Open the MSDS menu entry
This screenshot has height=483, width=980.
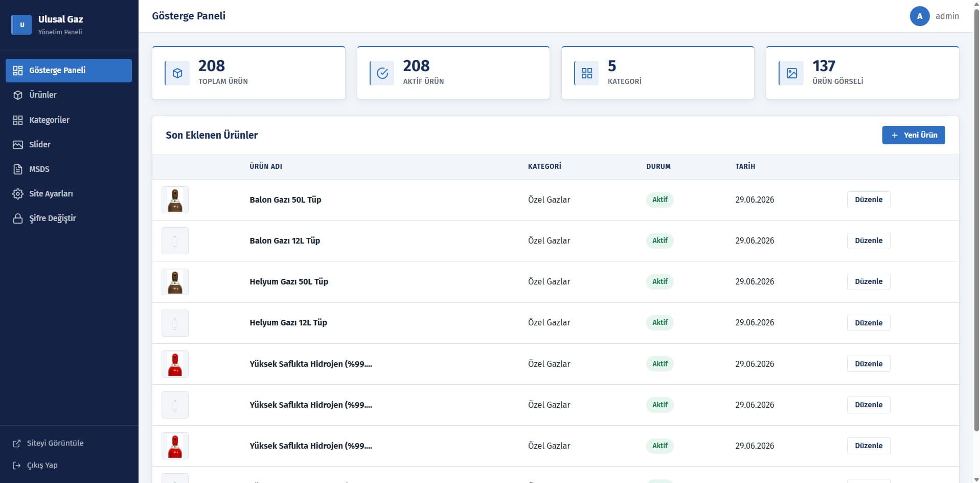(69, 169)
